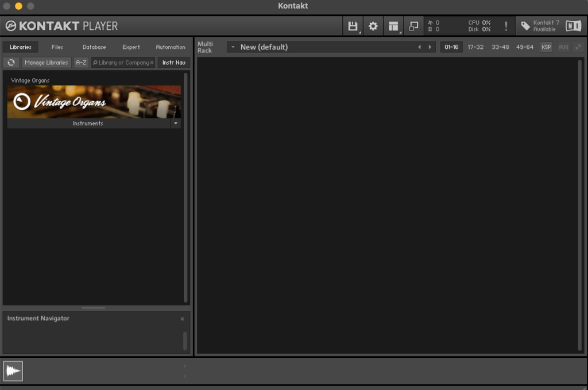Show rack page 17-32
588x390 pixels.
(x=475, y=47)
